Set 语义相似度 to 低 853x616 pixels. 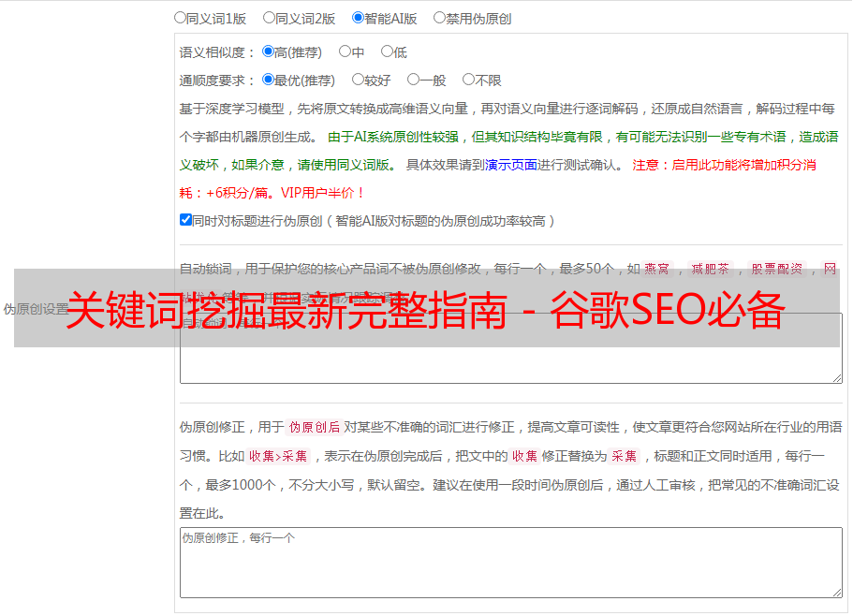(387, 51)
